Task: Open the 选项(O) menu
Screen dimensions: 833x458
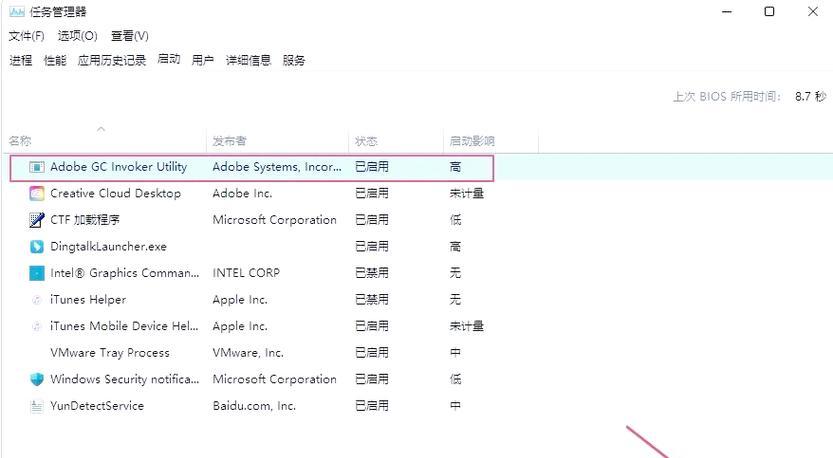Action: [78, 36]
